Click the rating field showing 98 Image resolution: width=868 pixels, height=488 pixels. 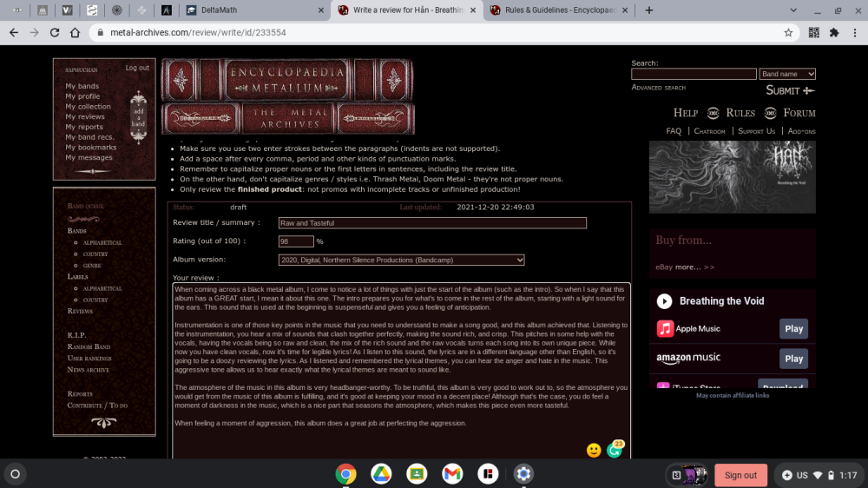pos(296,241)
